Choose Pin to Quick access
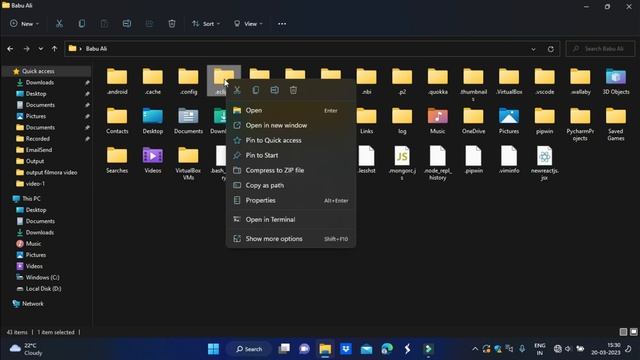This screenshot has width=640, height=360. [291, 140]
